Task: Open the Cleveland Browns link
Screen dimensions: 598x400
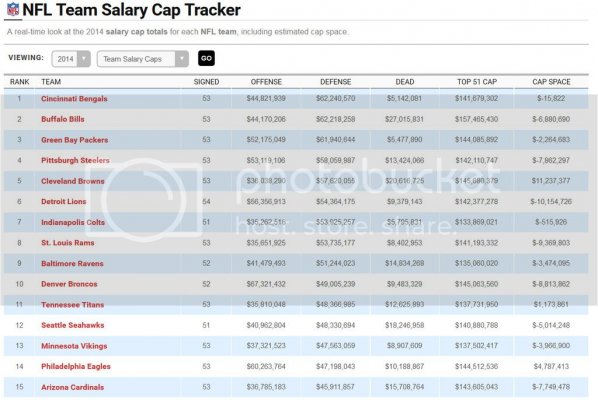Action: [72, 181]
